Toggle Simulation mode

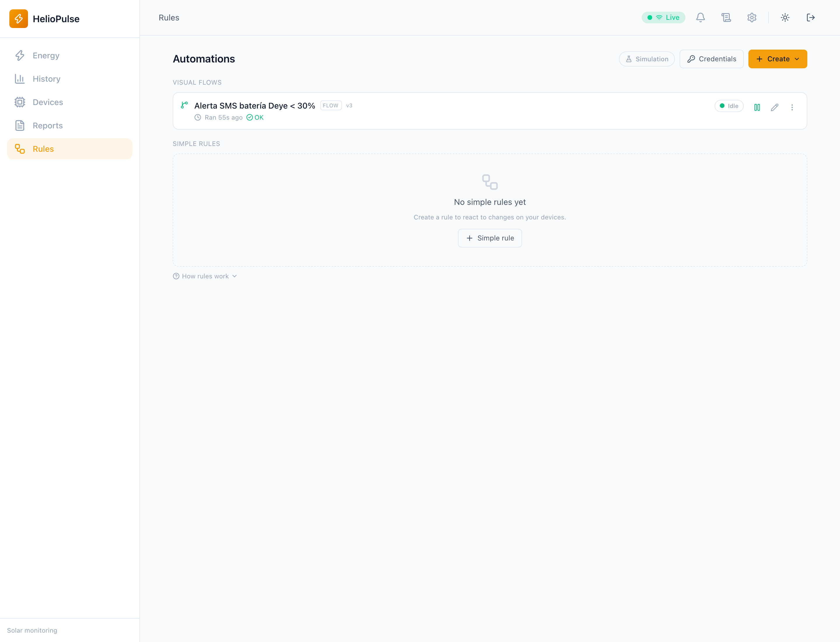pos(646,59)
